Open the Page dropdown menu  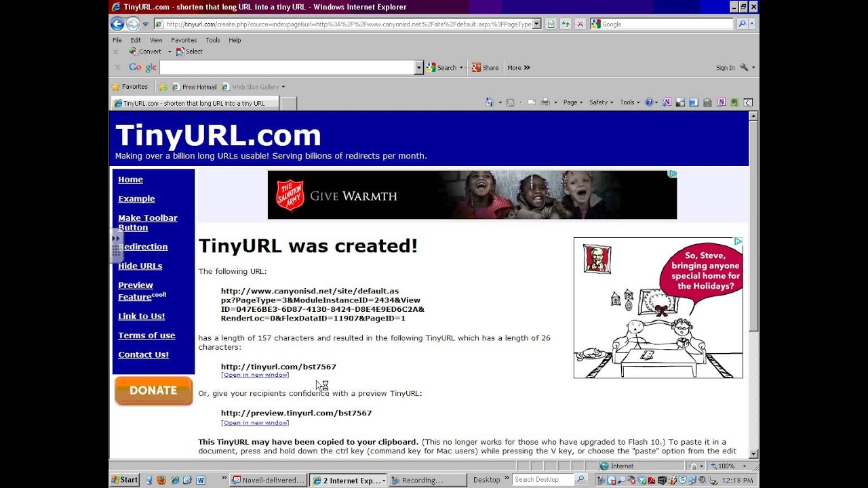tap(572, 102)
